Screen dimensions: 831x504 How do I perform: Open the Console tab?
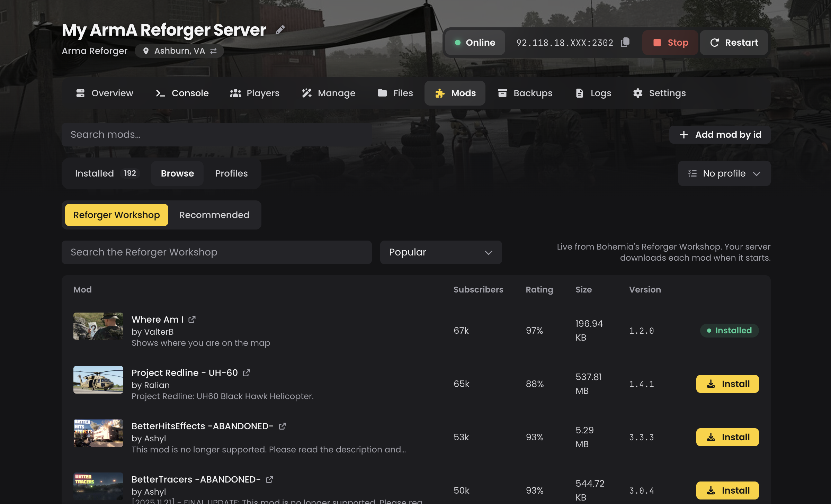point(182,93)
